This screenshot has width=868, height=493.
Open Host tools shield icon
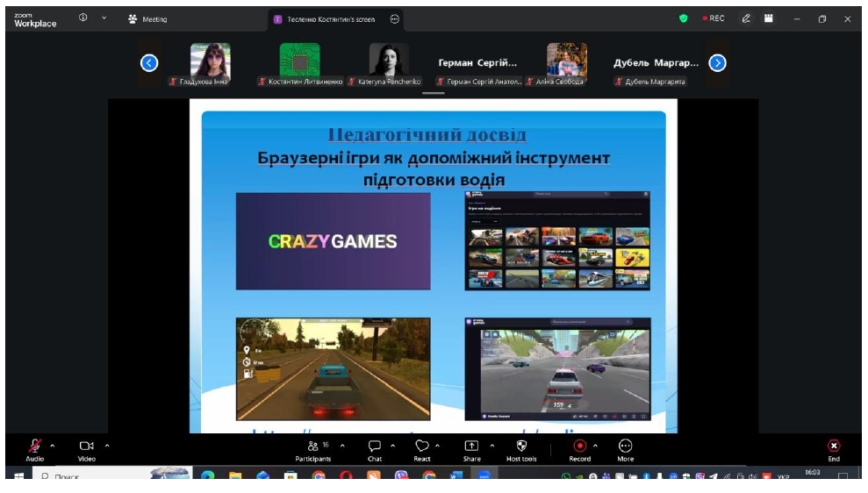point(521,446)
